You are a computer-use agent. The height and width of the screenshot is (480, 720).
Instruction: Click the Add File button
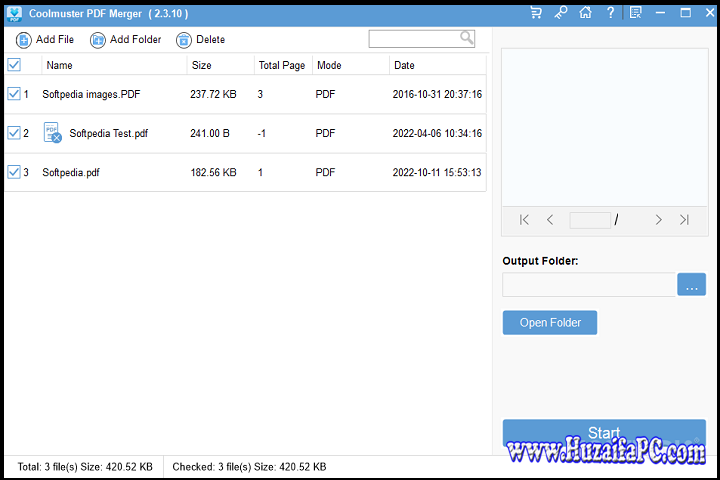click(45, 40)
